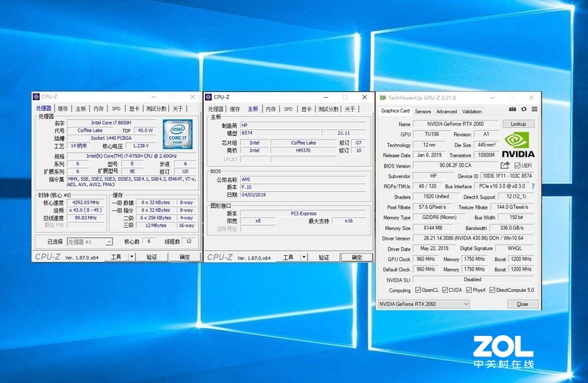Click Release Date value Jan 6, 2019
Viewport: 588px width, 383px height.
pos(429,155)
